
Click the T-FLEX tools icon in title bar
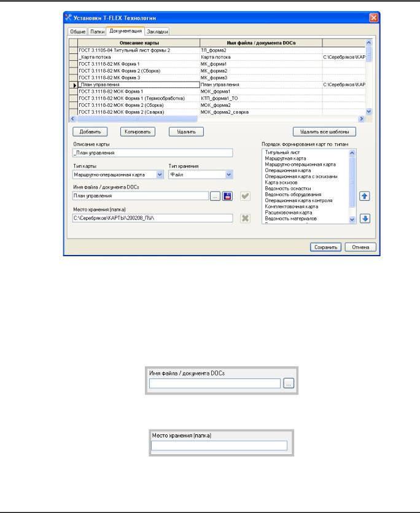tap(68, 18)
